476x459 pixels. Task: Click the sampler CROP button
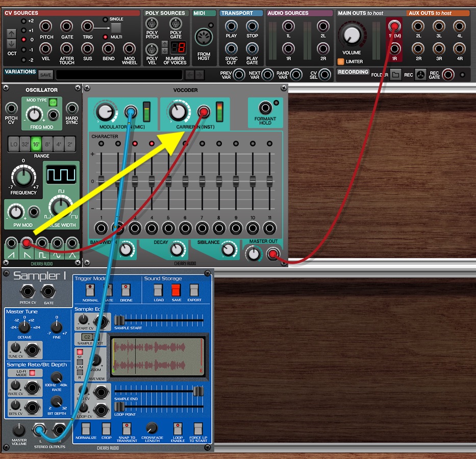(106, 429)
